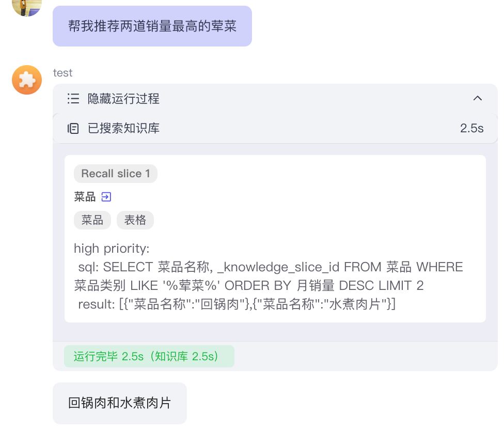Image resolution: width=504 pixels, height=430 pixels.
Task: Click the knowledge base icon beside 已搜索知识库
Action: 73,129
